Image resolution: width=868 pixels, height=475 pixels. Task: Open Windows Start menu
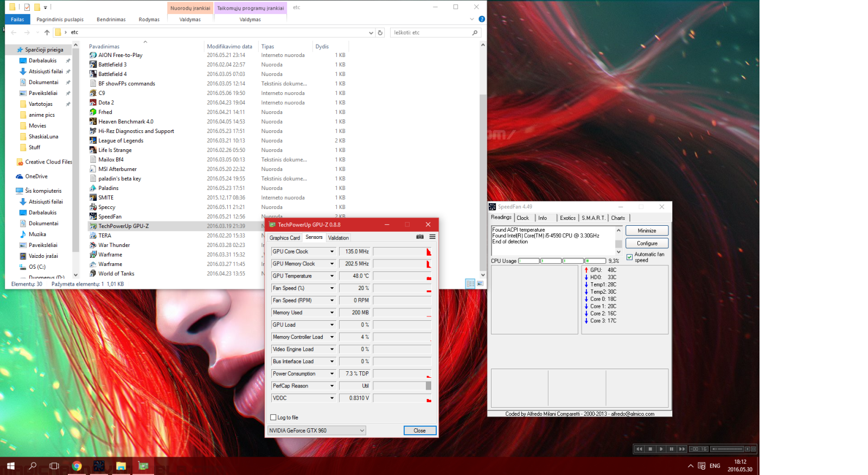pyautogui.click(x=10, y=466)
